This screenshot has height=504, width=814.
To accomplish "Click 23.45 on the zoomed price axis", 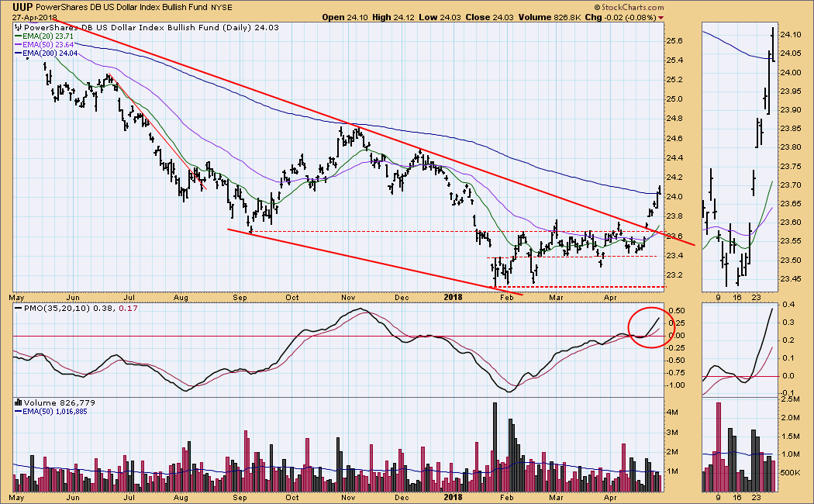I will coord(790,279).
